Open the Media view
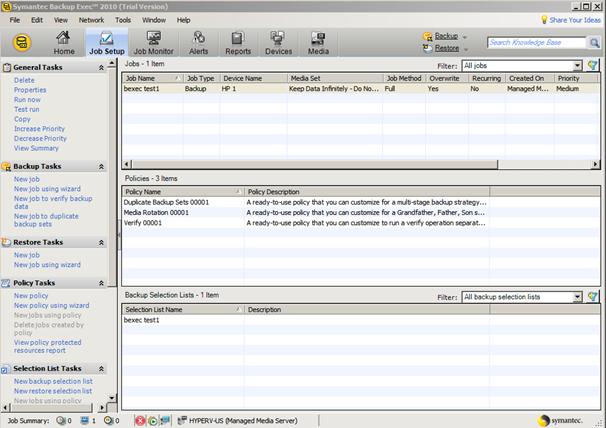Viewport: 606px width, 428px height. coord(318,43)
